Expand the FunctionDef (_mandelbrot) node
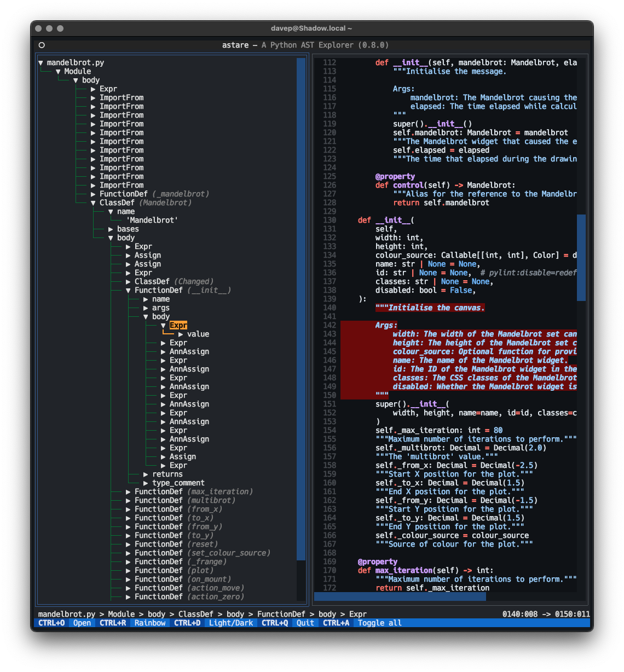The image size is (624, 672). point(94,194)
